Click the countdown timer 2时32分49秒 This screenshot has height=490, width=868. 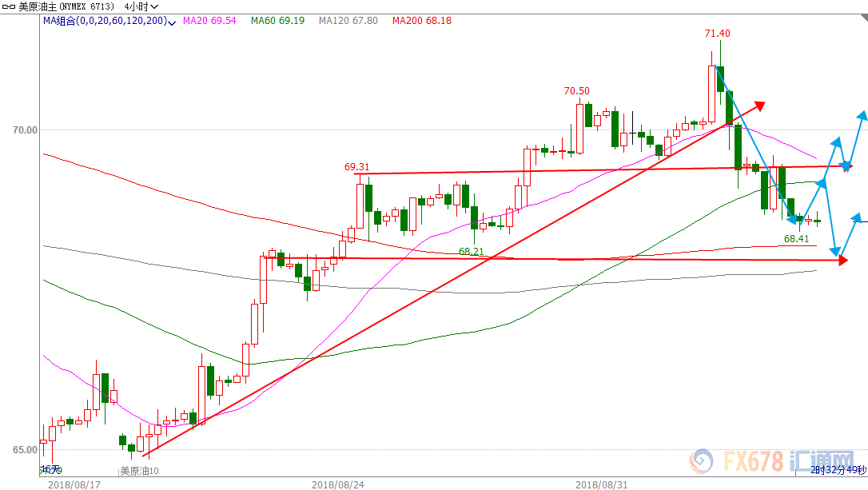[x=838, y=469]
